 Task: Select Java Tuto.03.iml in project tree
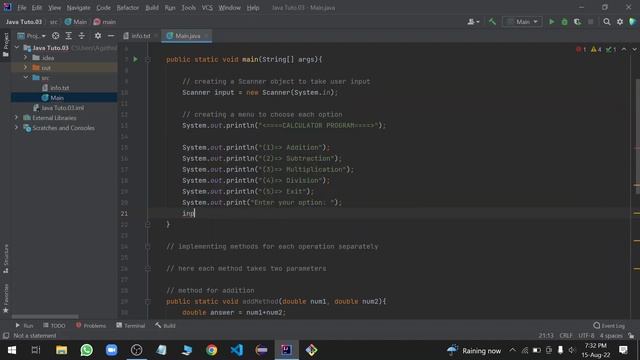click(x=62, y=108)
